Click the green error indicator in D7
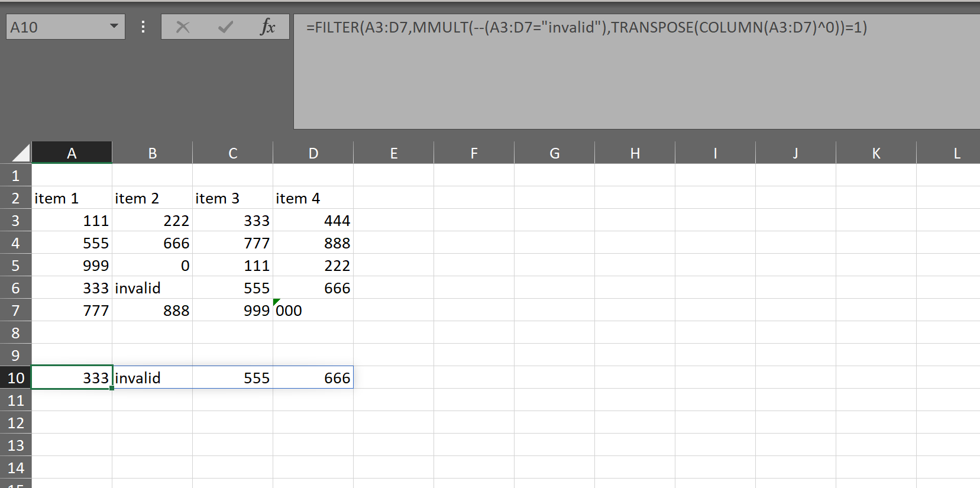 (276, 302)
